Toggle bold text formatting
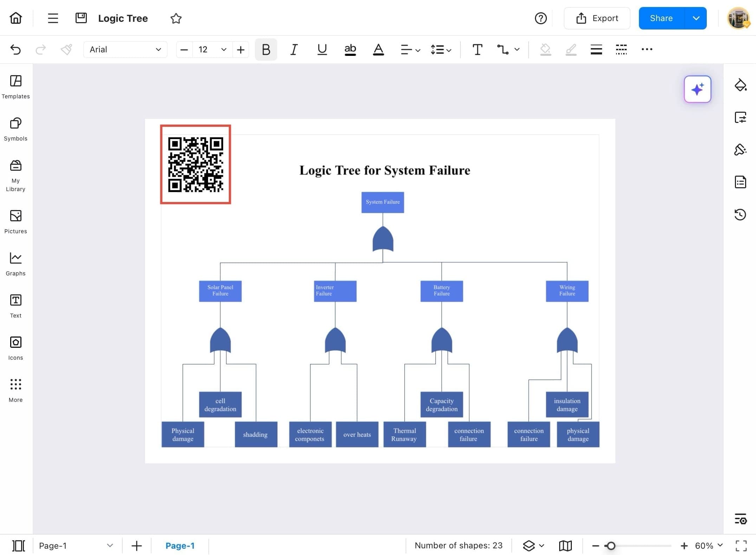This screenshot has height=555, width=756. point(266,50)
